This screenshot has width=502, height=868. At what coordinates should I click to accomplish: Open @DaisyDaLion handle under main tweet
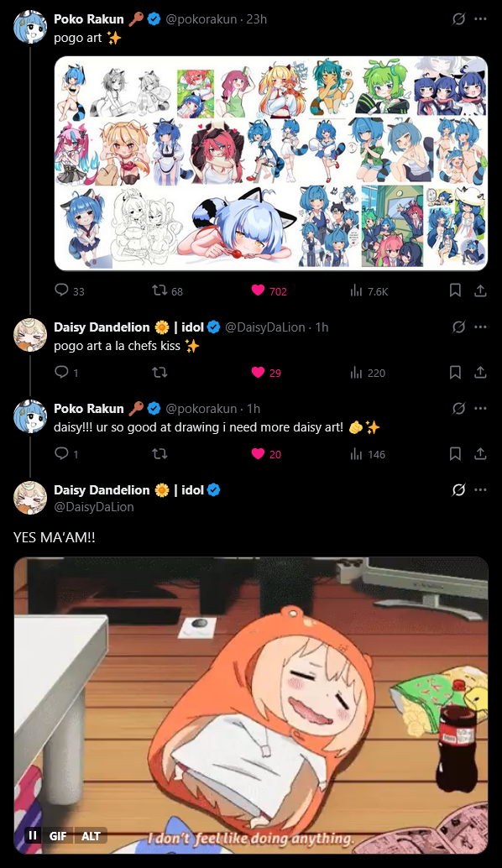click(x=93, y=506)
